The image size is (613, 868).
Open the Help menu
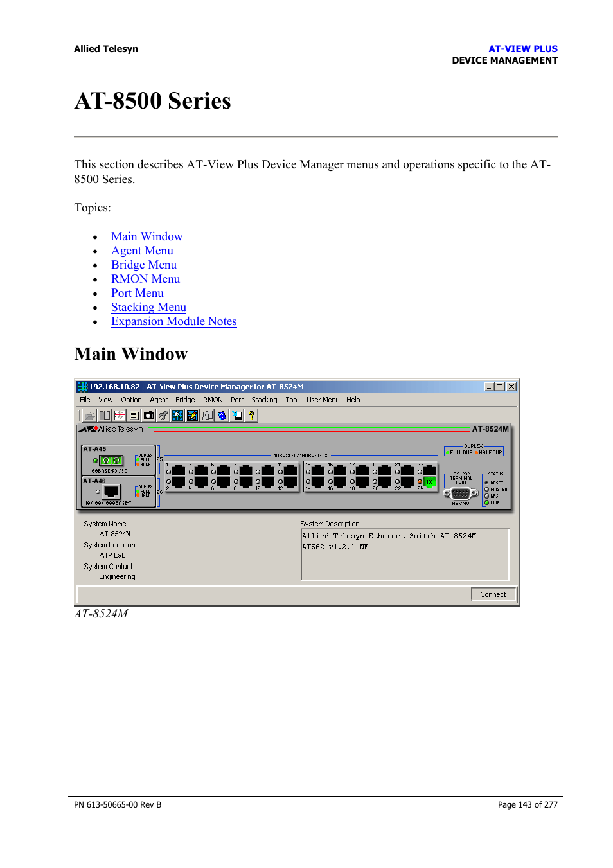point(353,400)
